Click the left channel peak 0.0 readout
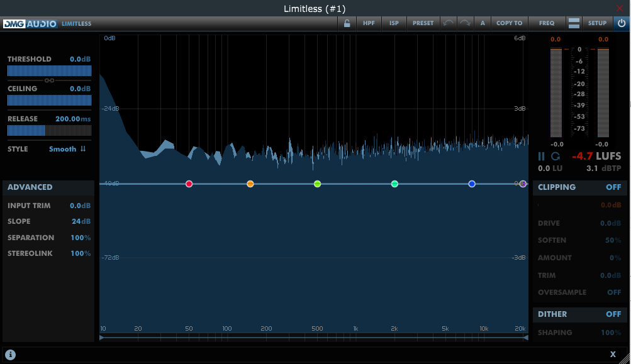Viewport: 631px width, 364px height. pos(556,40)
